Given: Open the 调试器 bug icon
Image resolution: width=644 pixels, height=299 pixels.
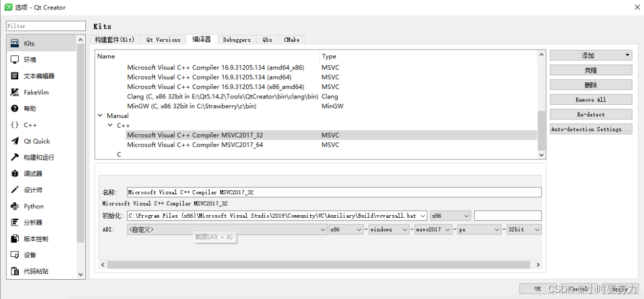Looking at the screenshot, I should (x=15, y=173).
